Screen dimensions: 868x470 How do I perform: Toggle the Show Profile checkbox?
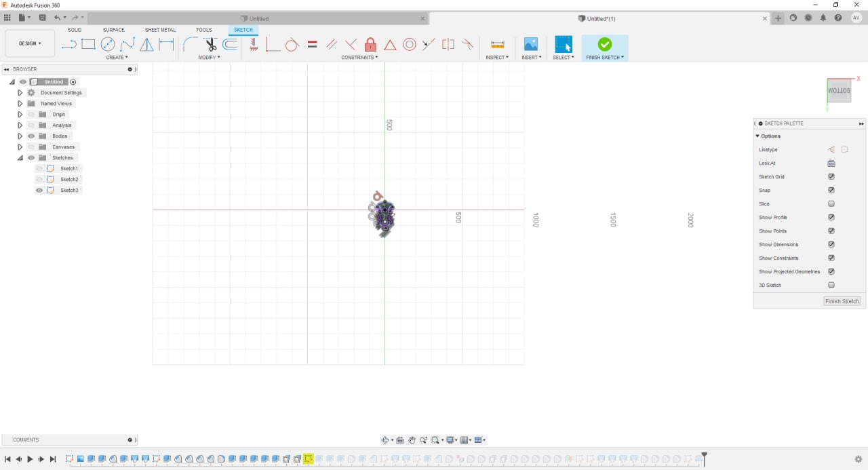831,217
